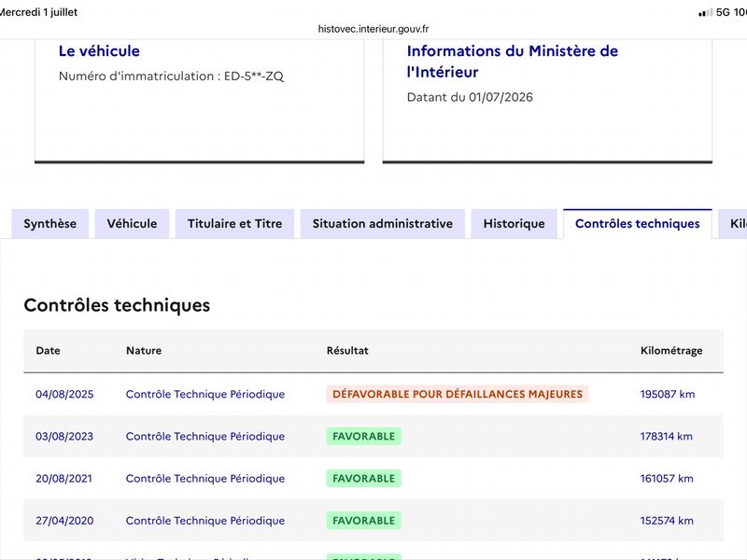Click the 152574 km mileage value
This screenshot has width=747, height=560.
coord(667,521)
